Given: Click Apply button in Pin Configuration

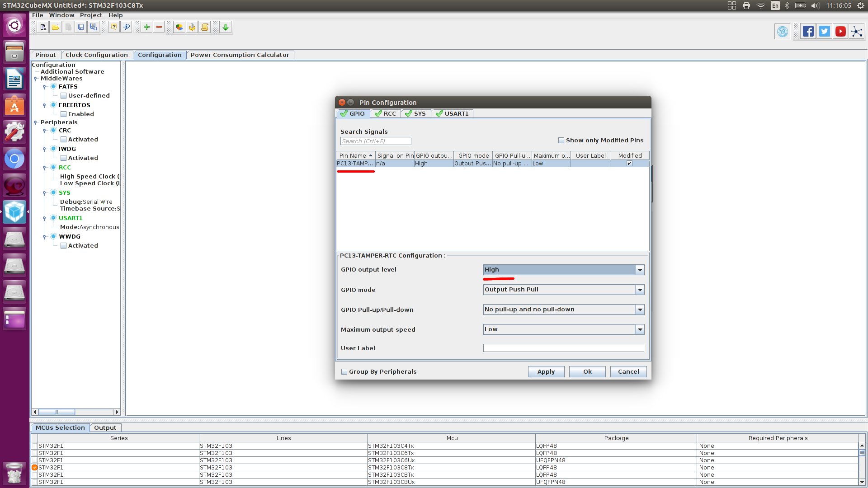Looking at the screenshot, I should pyautogui.click(x=546, y=371).
